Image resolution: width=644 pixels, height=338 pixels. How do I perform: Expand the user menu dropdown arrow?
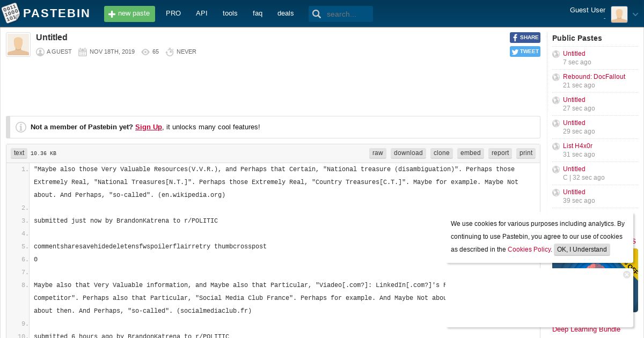(x=635, y=15)
